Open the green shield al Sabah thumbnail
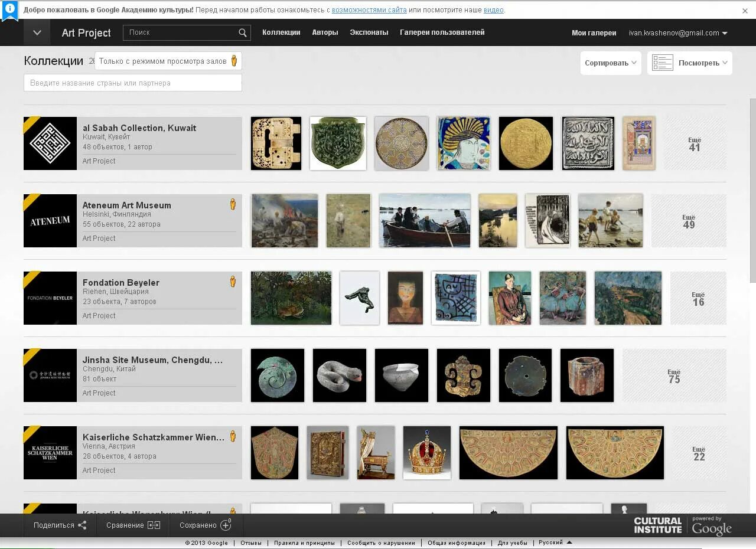Image resolution: width=756 pixels, height=549 pixels. pyautogui.click(x=338, y=143)
